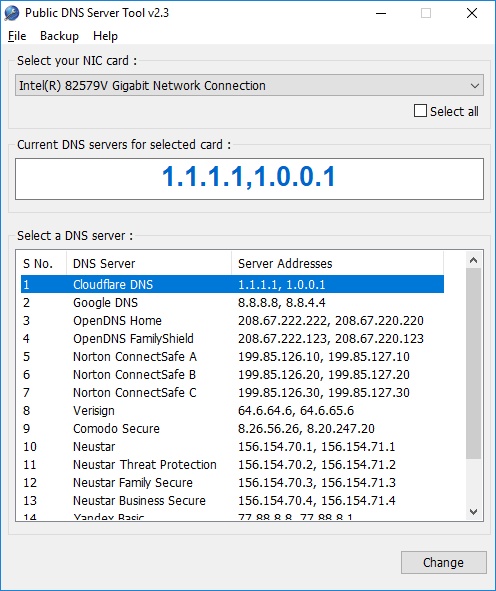Click address 8.8.8.8, 8.8.4.4
Viewport: 496px width, 591px height.
pos(282,303)
